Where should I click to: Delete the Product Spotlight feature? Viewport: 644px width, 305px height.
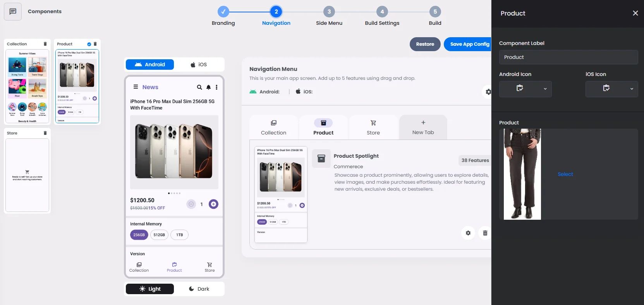tap(485, 233)
